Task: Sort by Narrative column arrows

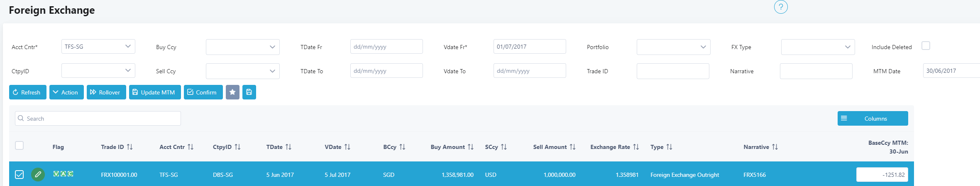Action: 775,147
